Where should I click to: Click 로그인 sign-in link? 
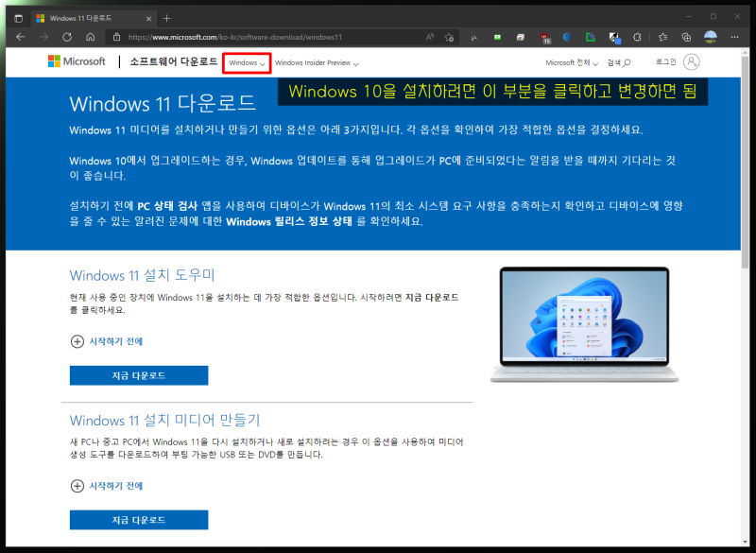[666, 61]
